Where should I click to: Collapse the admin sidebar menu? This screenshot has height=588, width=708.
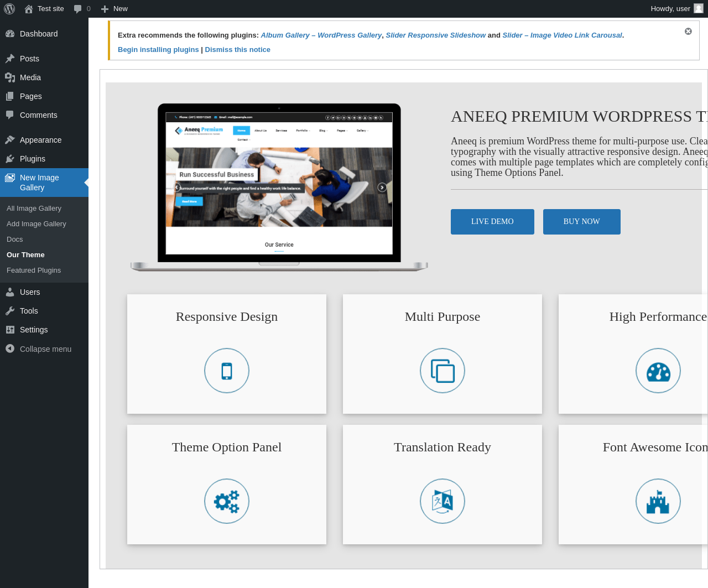pos(44,349)
